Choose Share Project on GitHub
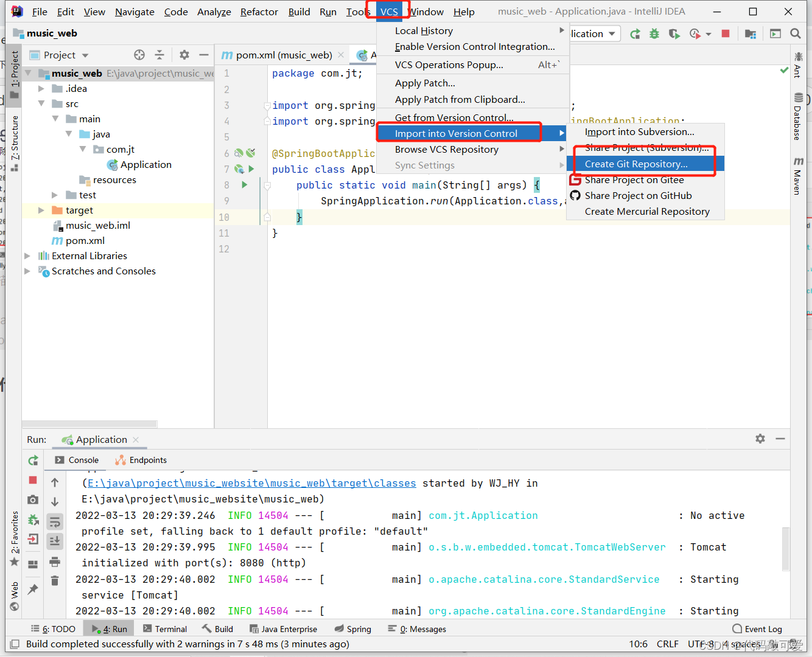The width and height of the screenshot is (812, 657). [645, 196]
